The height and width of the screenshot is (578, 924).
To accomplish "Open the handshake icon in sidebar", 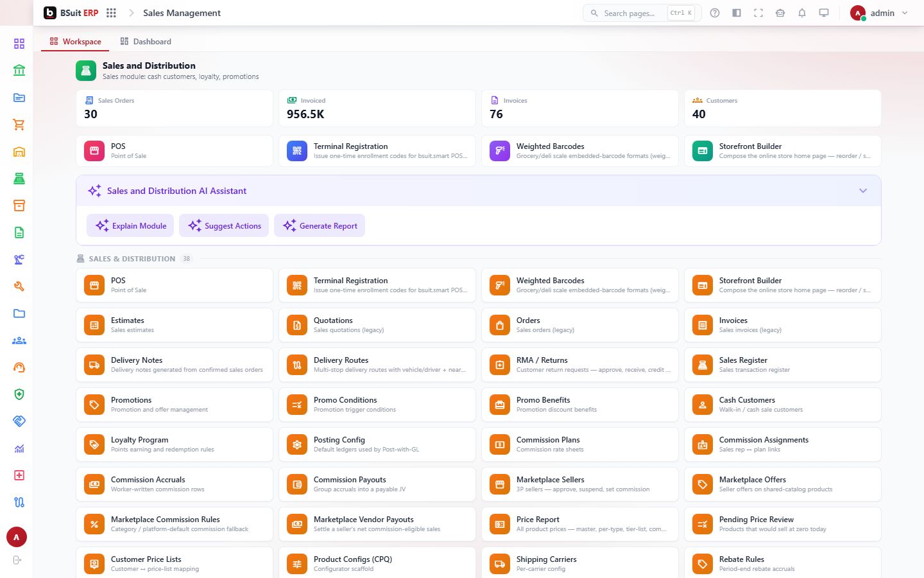I will tap(19, 421).
